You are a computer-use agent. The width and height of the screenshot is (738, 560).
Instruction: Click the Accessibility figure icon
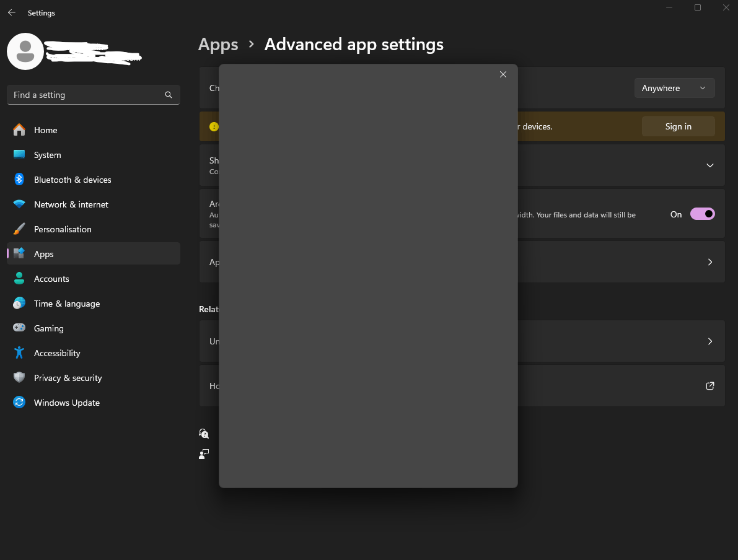(19, 352)
